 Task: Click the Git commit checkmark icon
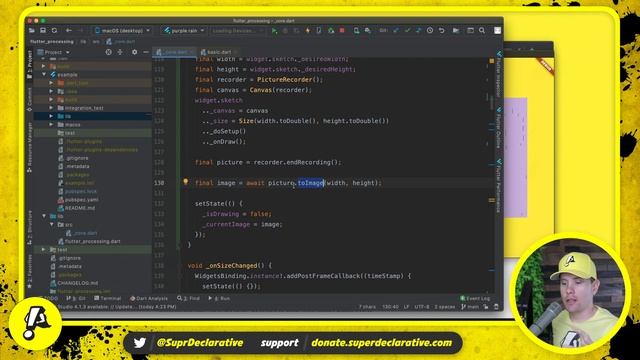tap(407, 31)
